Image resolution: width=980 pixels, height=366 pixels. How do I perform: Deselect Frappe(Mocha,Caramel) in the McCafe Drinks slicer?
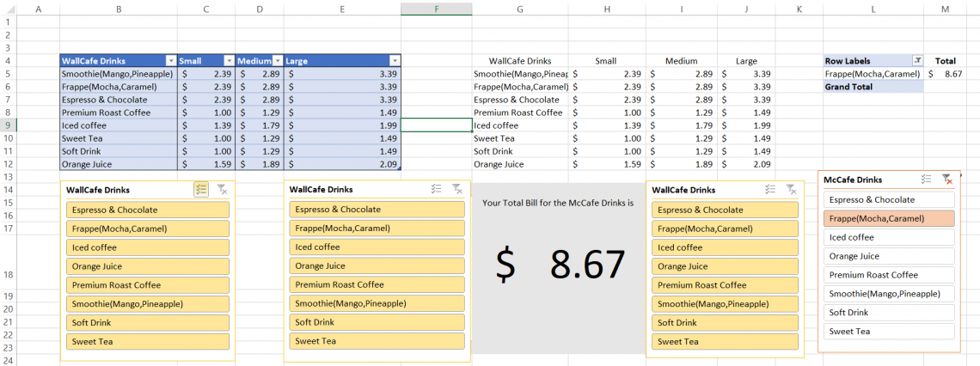pos(889,218)
